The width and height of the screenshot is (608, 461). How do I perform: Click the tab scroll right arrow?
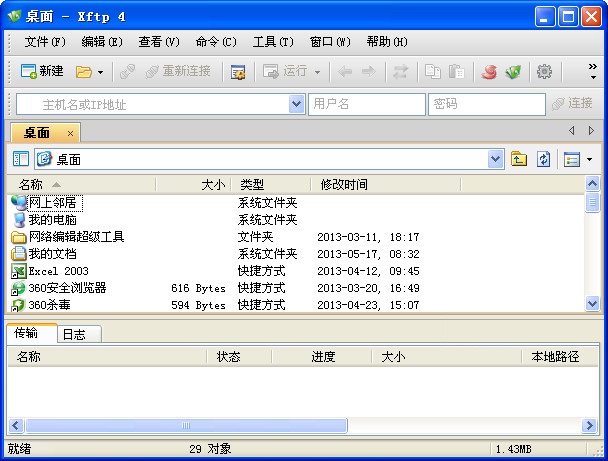tap(591, 131)
